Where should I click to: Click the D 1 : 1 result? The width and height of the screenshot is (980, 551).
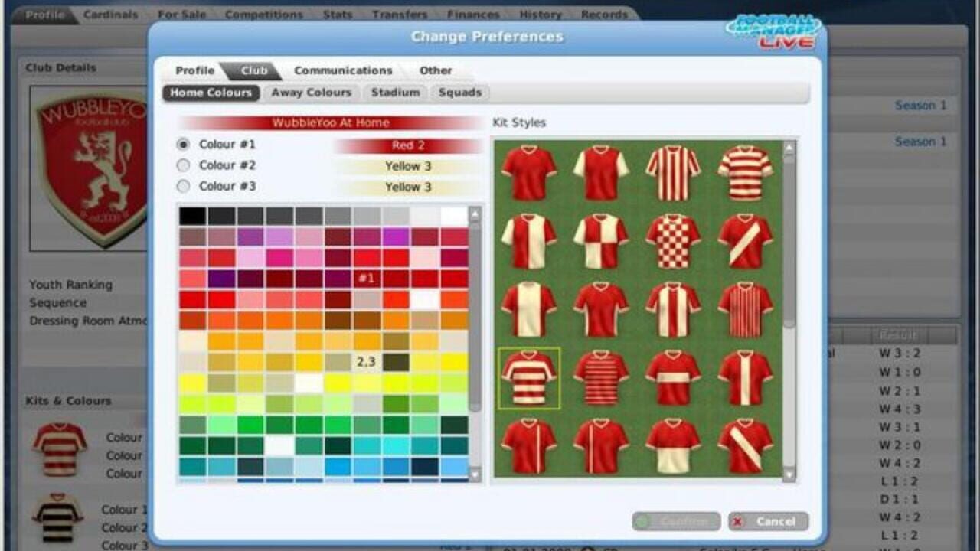coord(899,499)
